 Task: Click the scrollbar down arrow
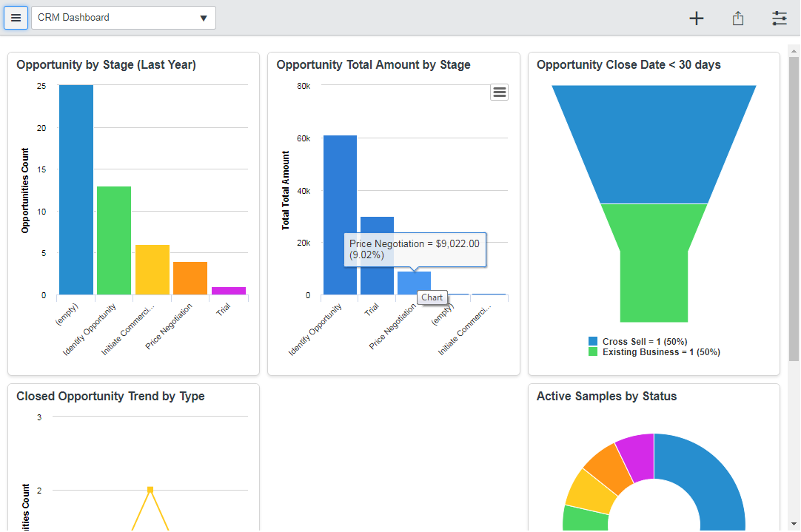click(794, 524)
